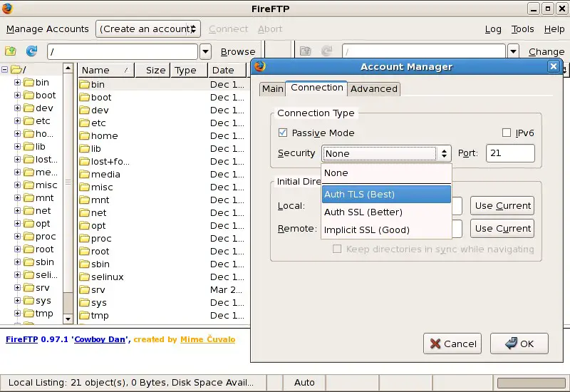570x392 pixels.
Task: Expand the proc node in tree
Action: (17, 237)
